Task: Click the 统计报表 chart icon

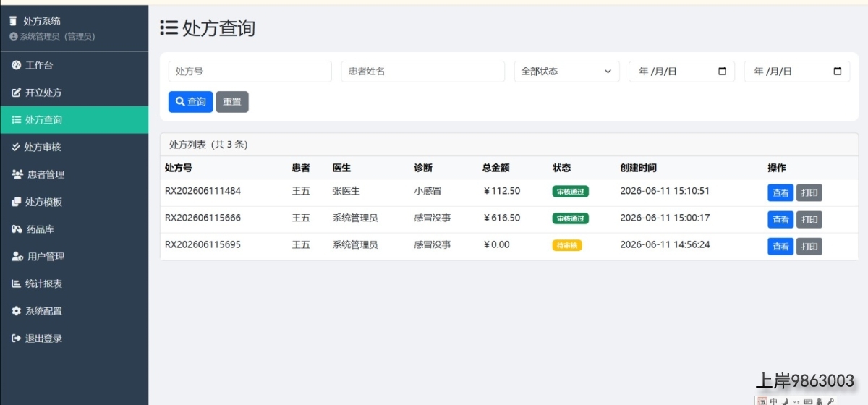Action: 17,283
